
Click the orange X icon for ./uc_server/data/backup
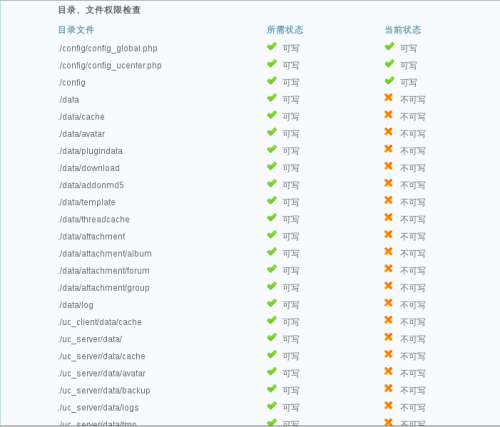[x=388, y=388]
